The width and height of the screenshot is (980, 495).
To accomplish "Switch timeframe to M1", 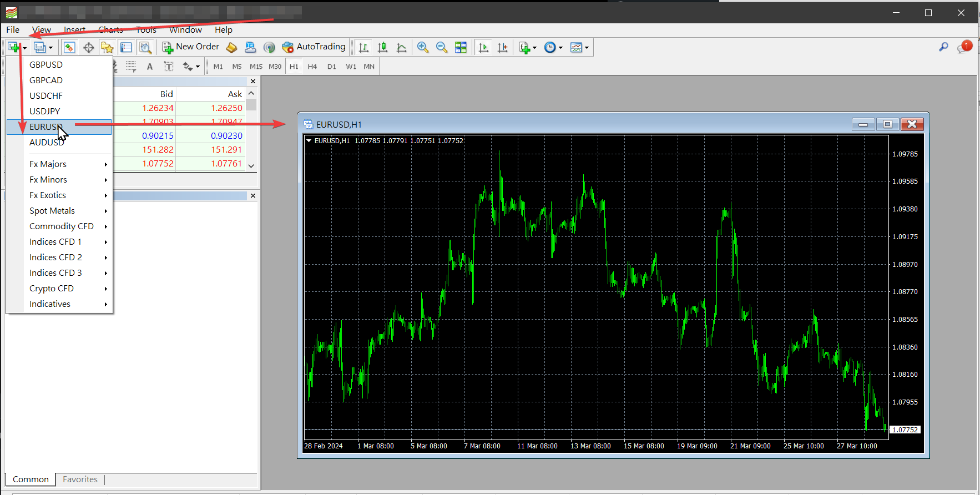I will pyautogui.click(x=218, y=67).
